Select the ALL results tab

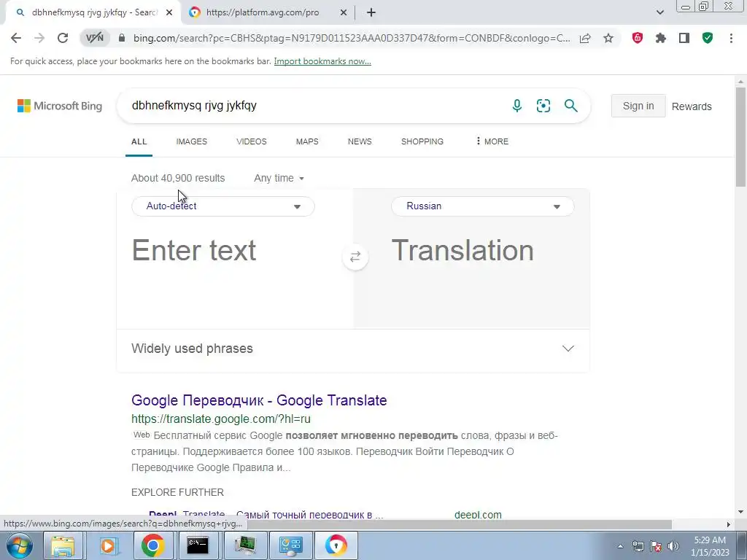coord(139,141)
